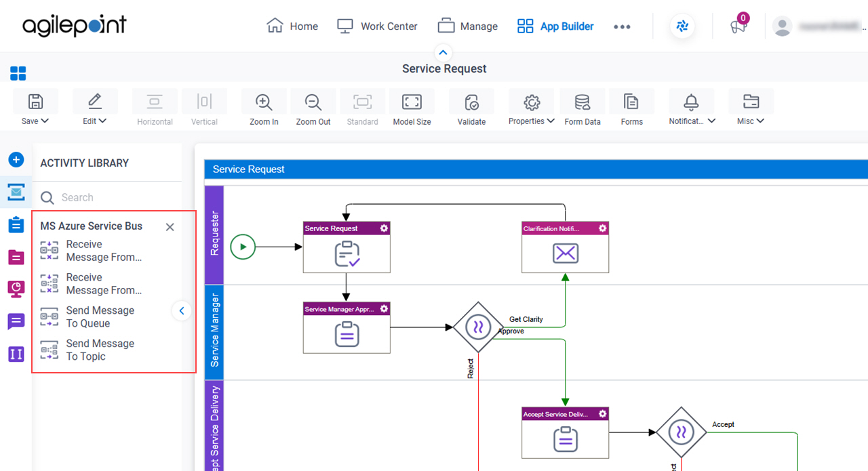This screenshot has height=471, width=868.
Task: Open the apps grid icon
Action: pos(18,73)
